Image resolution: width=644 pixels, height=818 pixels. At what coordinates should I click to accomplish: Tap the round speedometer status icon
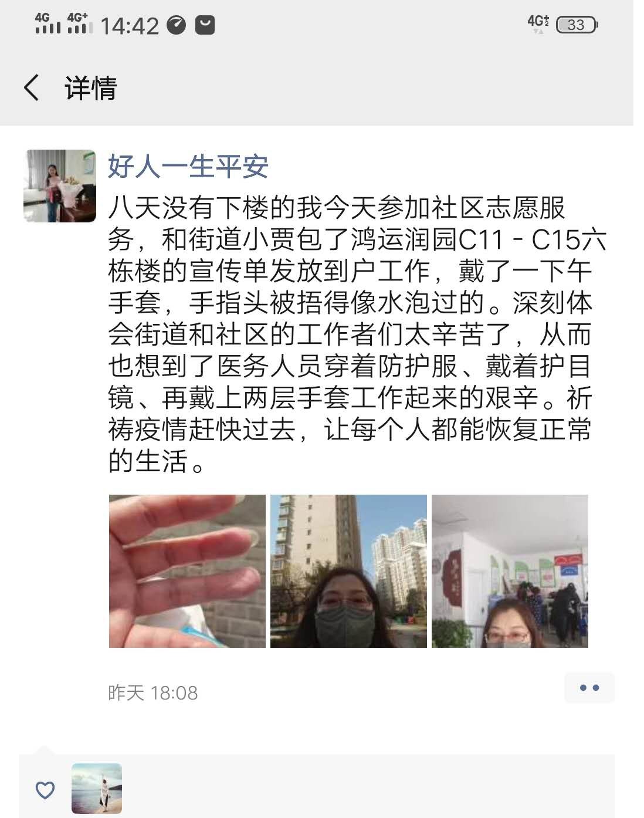click(177, 25)
